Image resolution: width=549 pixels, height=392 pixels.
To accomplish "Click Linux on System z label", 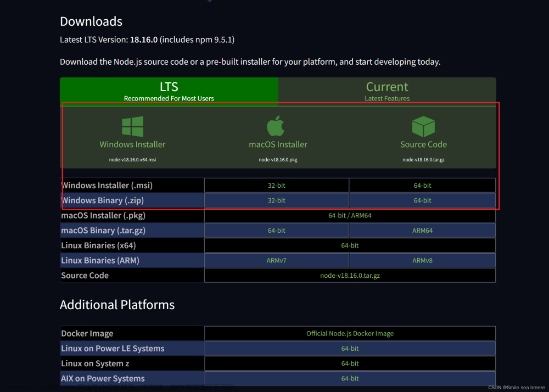I will click(95, 363).
